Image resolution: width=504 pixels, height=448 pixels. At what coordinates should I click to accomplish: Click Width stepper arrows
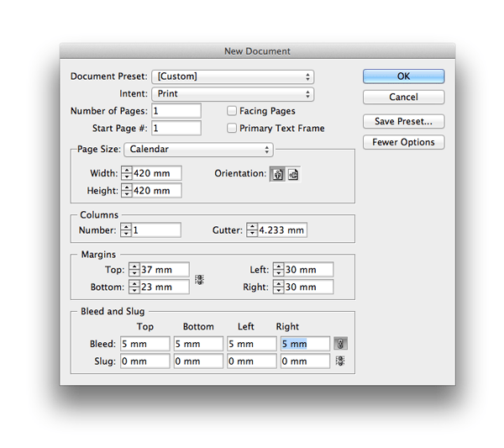coord(127,173)
